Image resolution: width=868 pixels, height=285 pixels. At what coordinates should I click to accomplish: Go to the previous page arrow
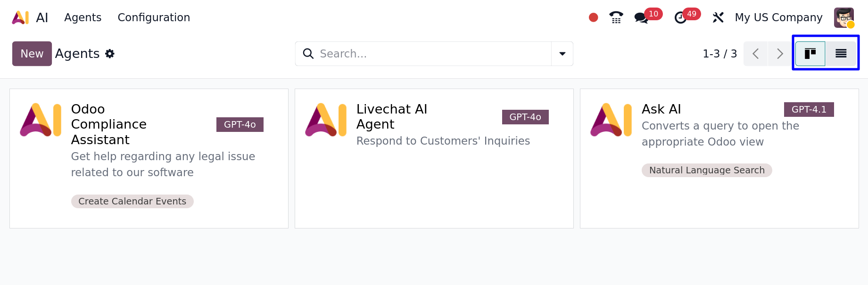coord(756,54)
